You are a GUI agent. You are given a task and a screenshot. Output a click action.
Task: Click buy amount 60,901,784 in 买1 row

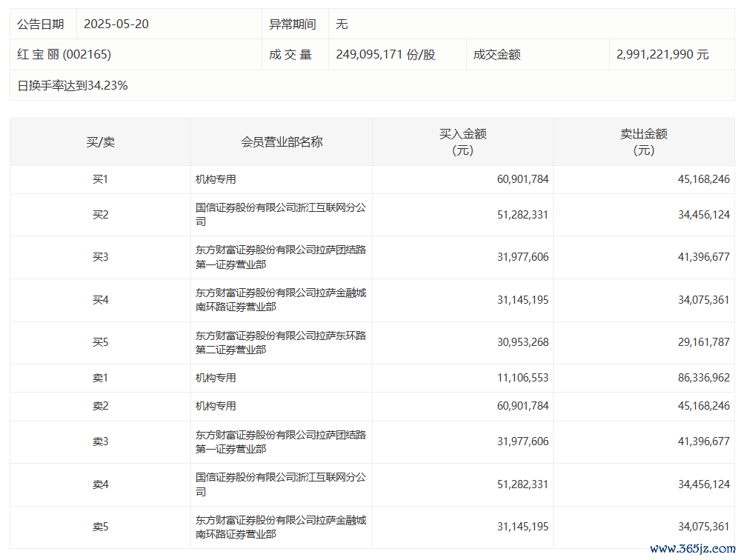click(x=522, y=179)
